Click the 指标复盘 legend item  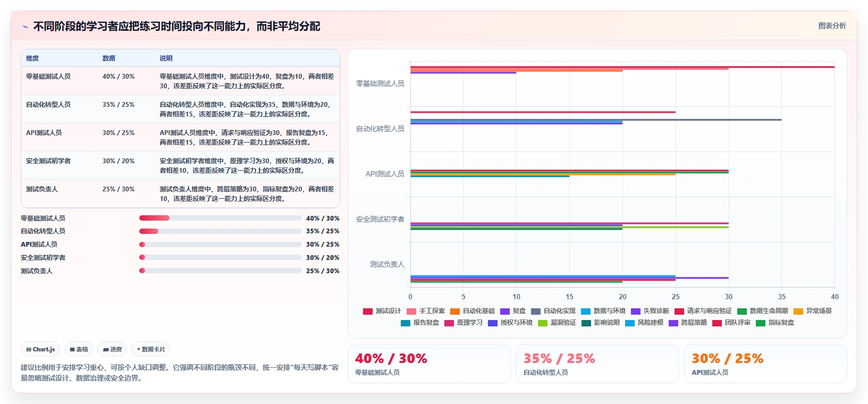click(x=774, y=323)
